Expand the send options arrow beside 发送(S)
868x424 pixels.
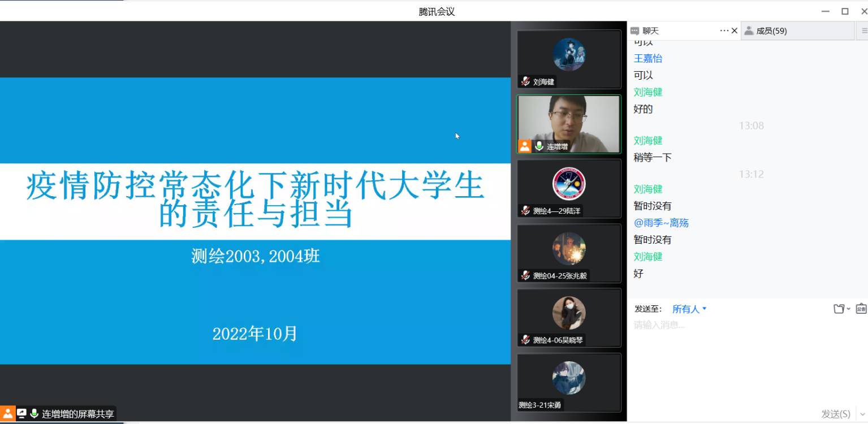[x=862, y=414]
